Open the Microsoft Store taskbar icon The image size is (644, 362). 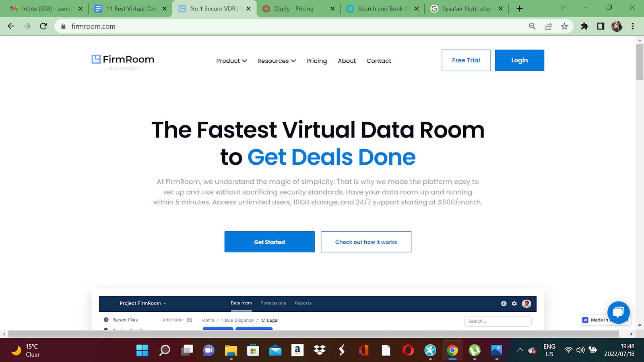click(253, 350)
